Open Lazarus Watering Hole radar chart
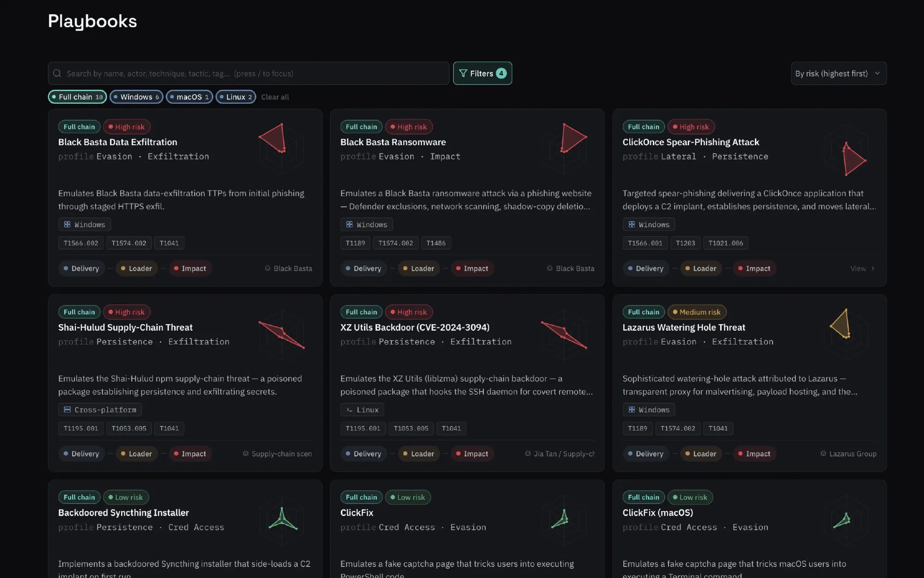The image size is (924, 578). (x=846, y=334)
